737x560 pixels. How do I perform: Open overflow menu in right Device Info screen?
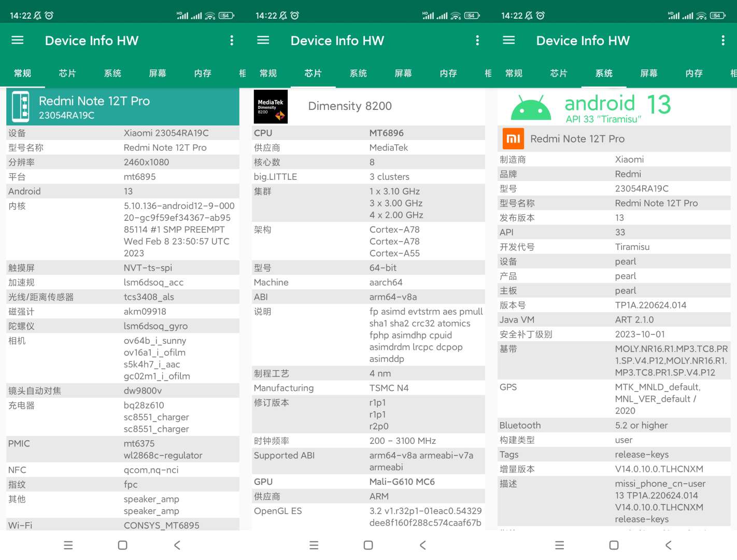pos(723,40)
